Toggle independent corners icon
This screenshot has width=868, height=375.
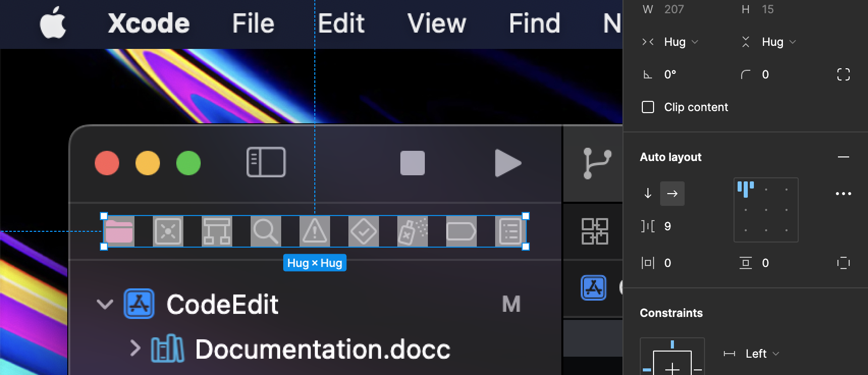(x=844, y=74)
